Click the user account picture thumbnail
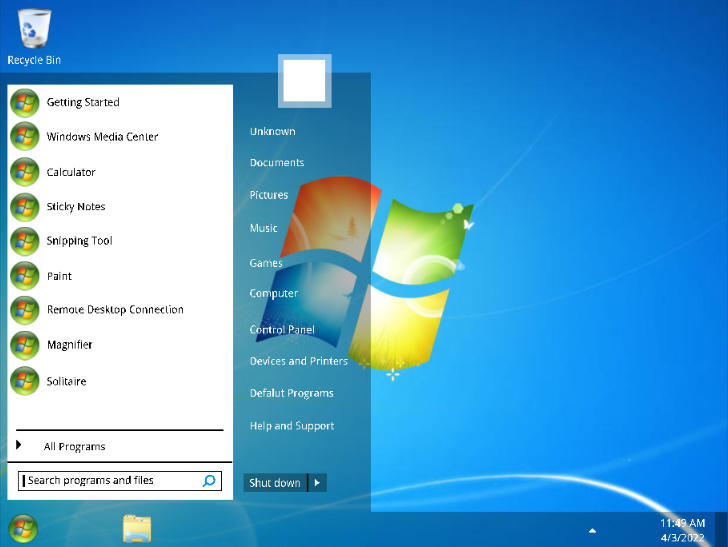The image size is (728, 547). click(x=305, y=81)
